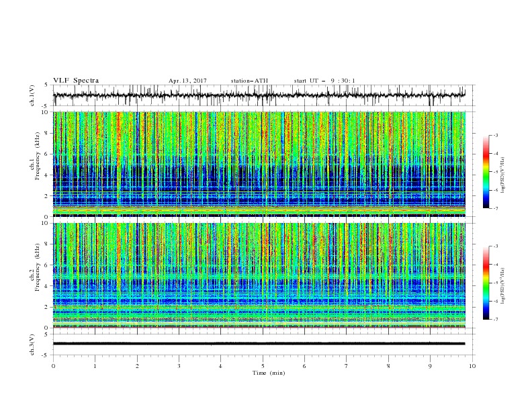Screen dimensions: 532x411
Task: Click the "4" kHz tick on ch.2 frequency axis
Action: (x=47, y=286)
